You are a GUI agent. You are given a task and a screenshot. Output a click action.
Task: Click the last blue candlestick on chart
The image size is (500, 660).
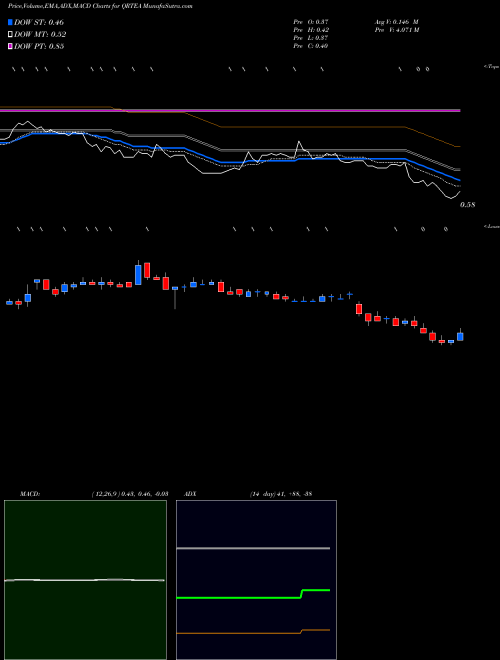(460, 336)
